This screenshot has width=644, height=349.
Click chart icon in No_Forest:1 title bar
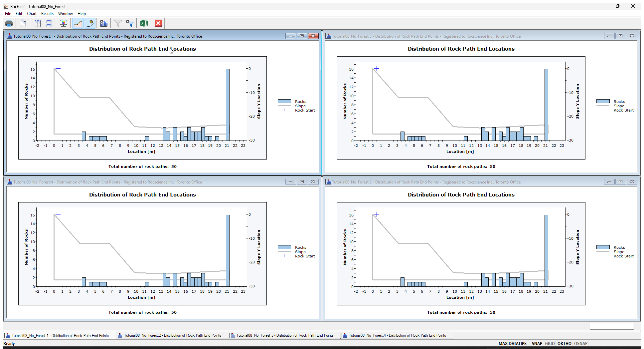click(x=9, y=36)
